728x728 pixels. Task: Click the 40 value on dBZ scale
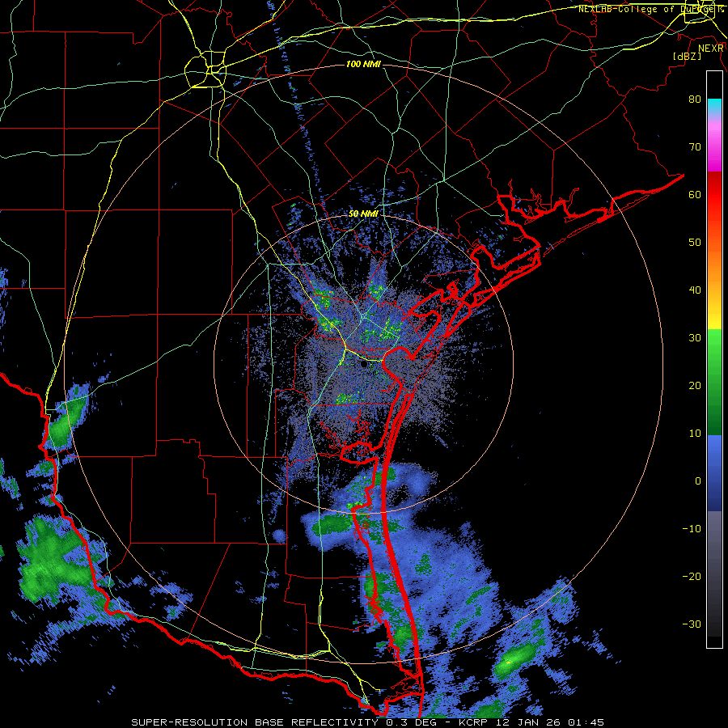pos(695,290)
